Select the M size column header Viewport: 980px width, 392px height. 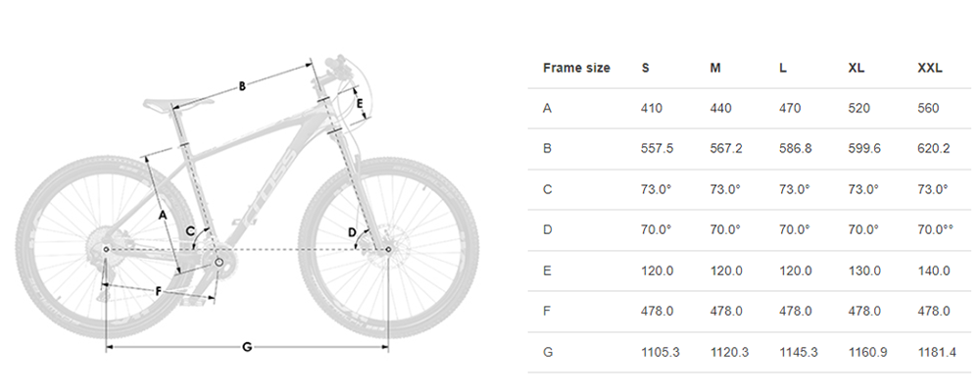pos(715,68)
